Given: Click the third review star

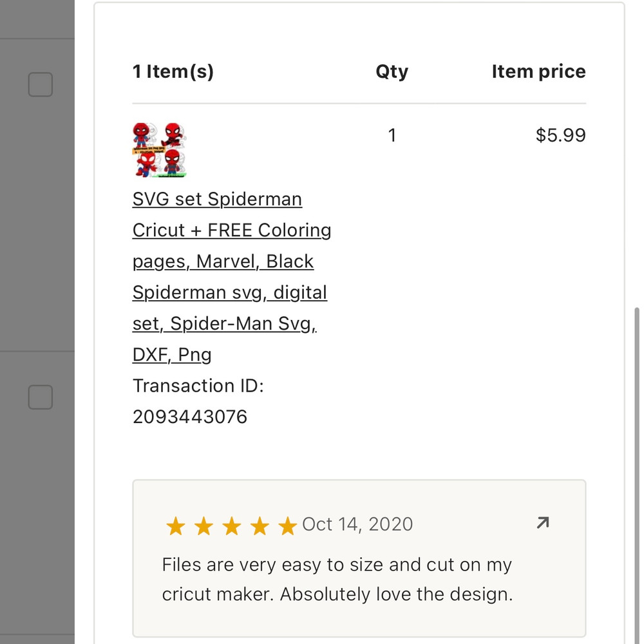Looking at the screenshot, I should tap(231, 527).
